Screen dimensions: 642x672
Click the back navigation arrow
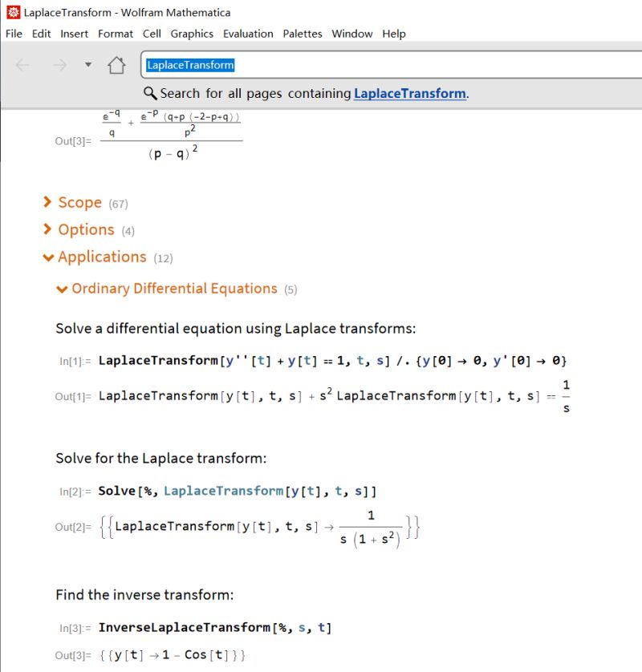click(22, 66)
